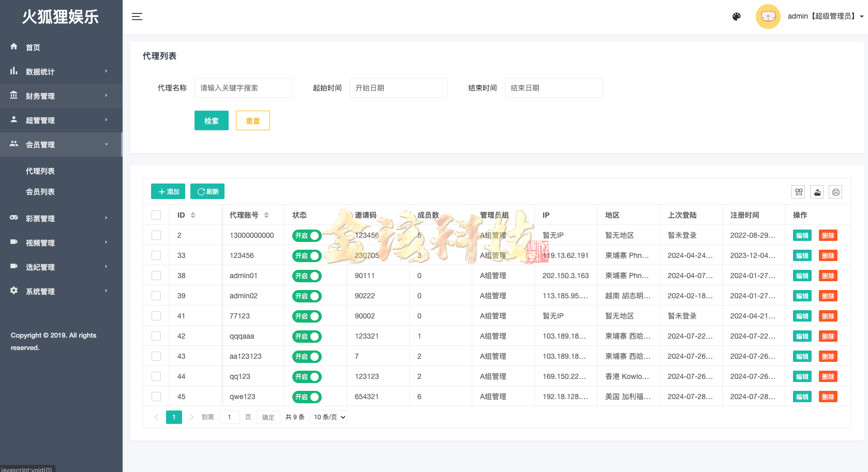Click the hamburger menu icon to collapse sidebar

click(137, 16)
